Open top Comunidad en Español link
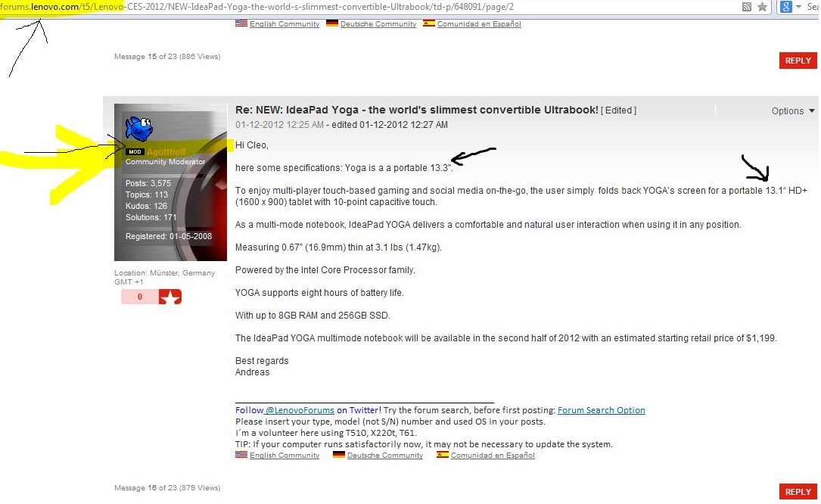 pyautogui.click(x=479, y=24)
